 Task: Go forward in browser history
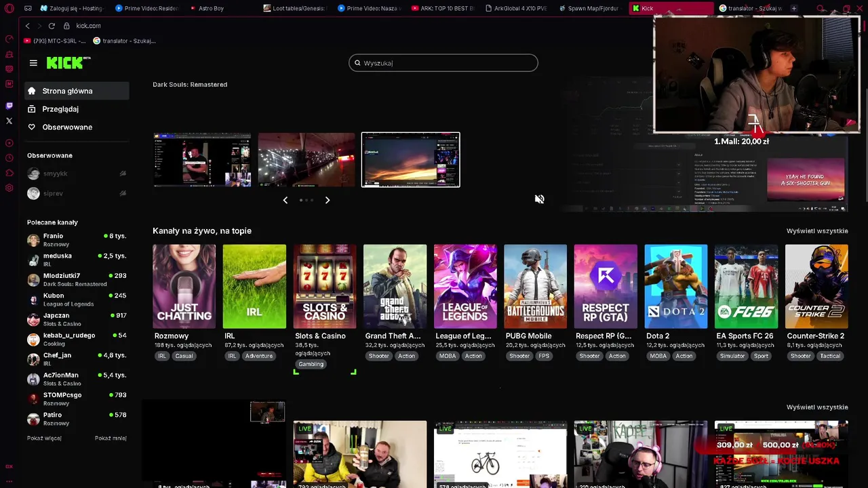point(39,26)
